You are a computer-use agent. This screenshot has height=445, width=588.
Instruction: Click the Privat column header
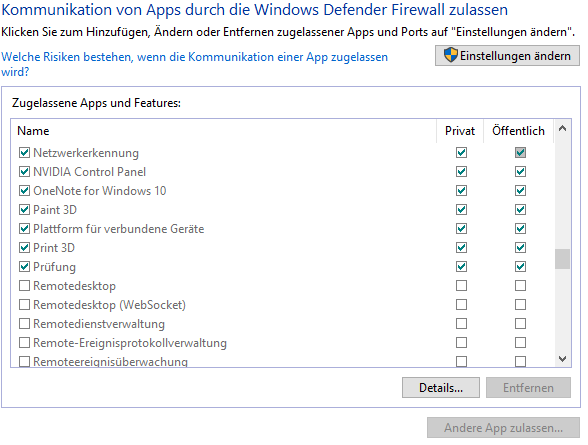(x=460, y=131)
